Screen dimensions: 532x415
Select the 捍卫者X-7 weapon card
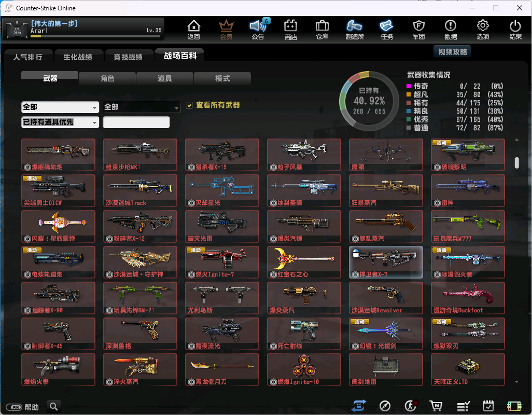coord(386,262)
